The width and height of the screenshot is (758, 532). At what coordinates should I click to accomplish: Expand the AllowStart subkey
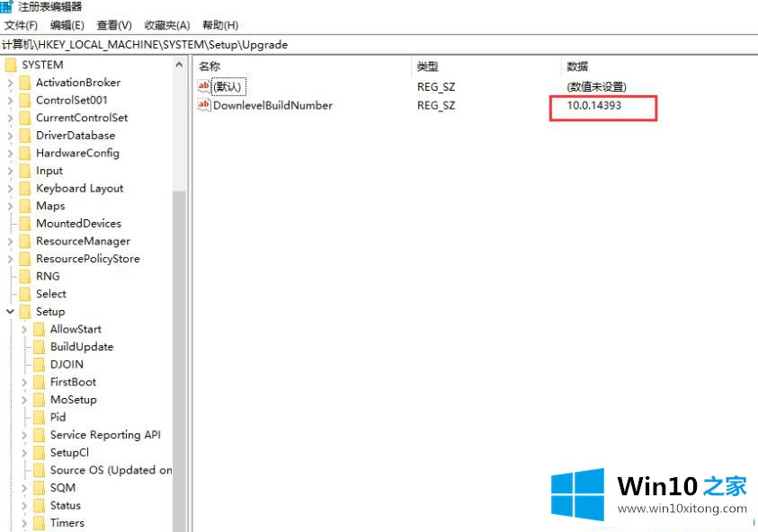pyautogui.click(x=24, y=330)
